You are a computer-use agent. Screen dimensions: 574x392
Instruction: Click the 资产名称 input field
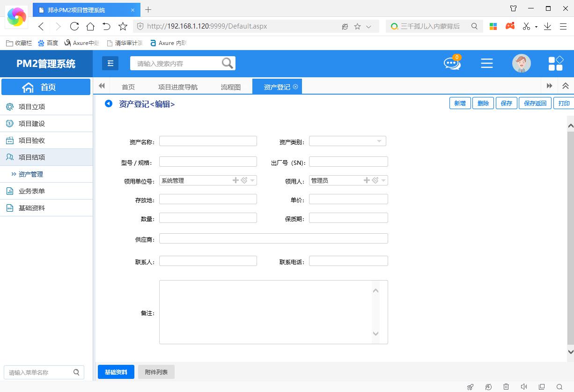coord(208,141)
